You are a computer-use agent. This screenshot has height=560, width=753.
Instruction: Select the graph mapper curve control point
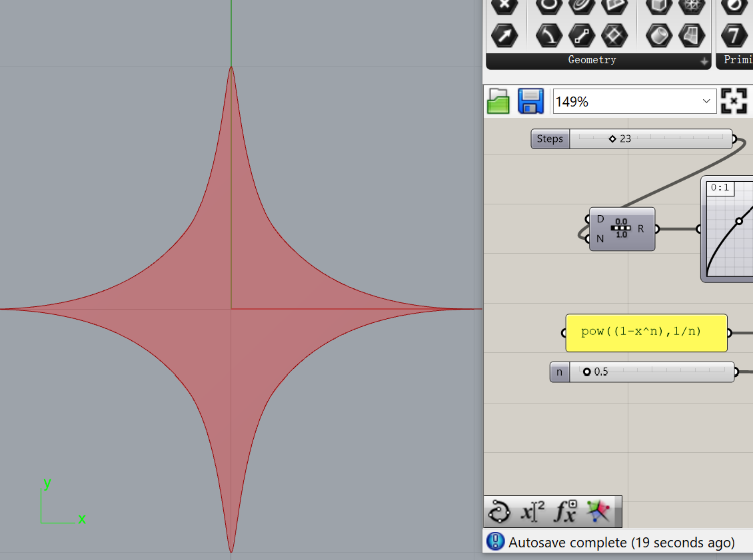pos(739,221)
